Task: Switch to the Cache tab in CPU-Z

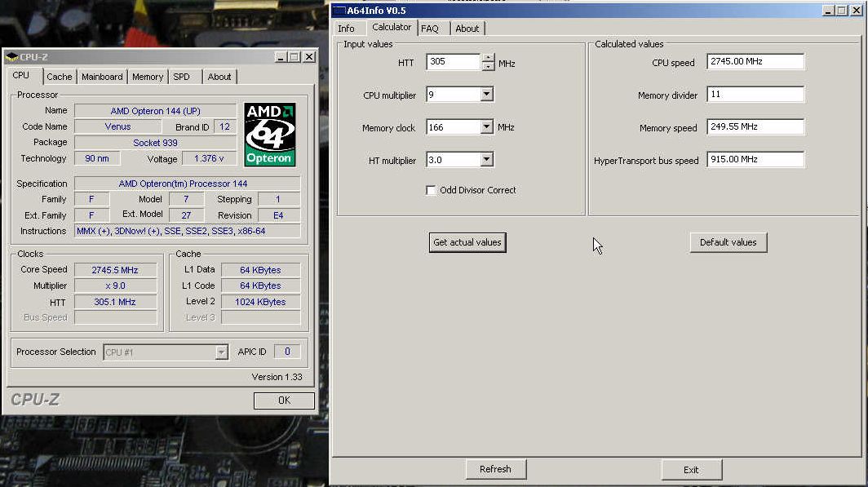Action: click(60, 77)
